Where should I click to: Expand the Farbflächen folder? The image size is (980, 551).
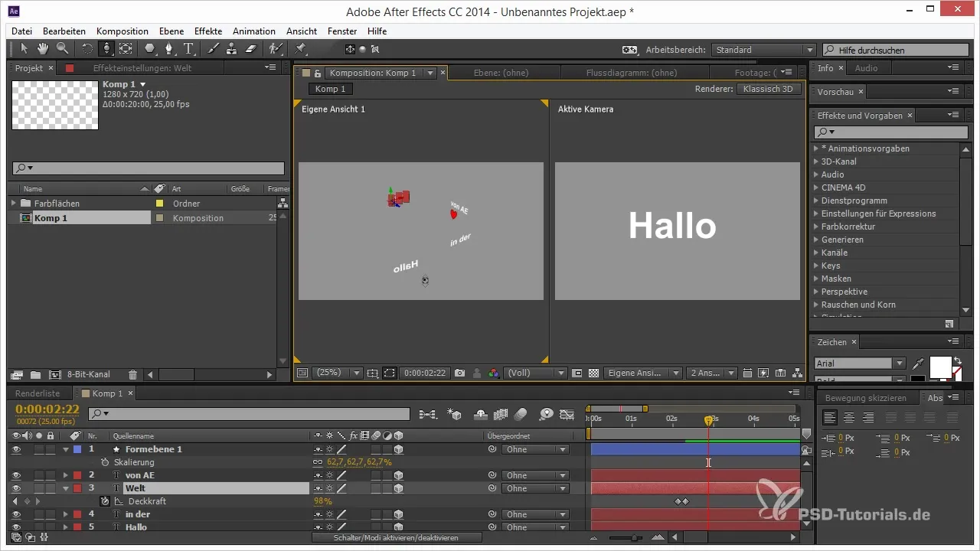tap(14, 204)
